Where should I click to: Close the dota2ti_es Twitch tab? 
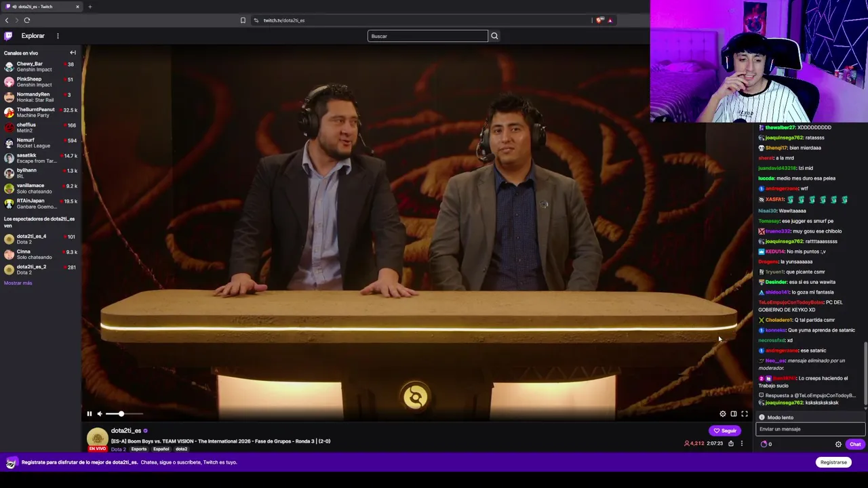coord(77,7)
